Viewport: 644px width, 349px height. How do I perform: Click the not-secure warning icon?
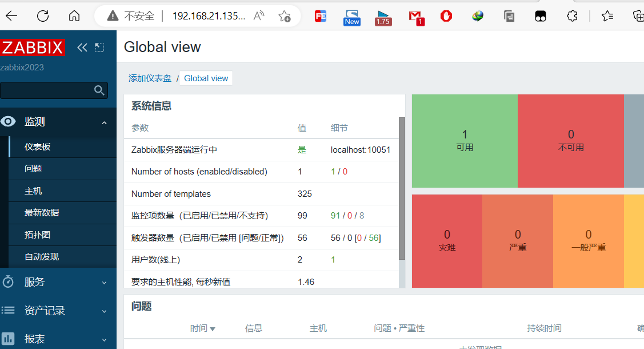point(113,16)
